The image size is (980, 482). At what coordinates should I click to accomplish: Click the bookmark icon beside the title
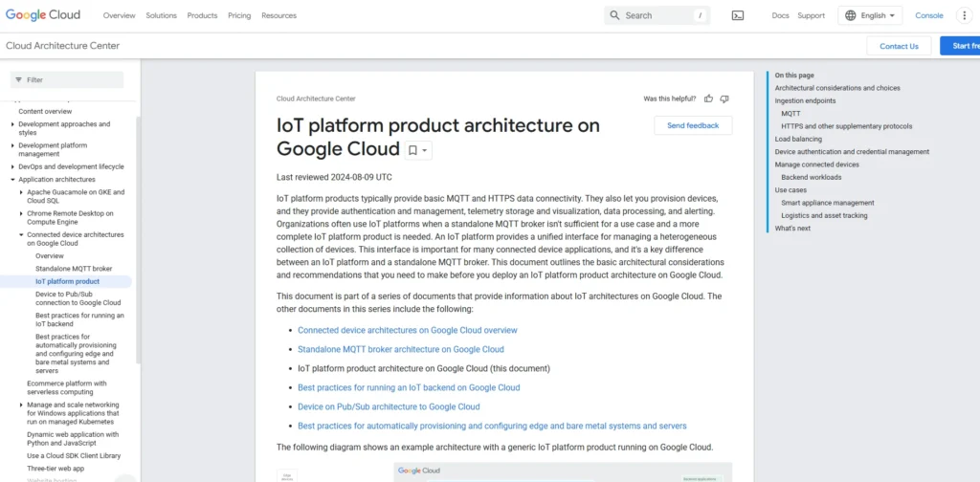(412, 150)
